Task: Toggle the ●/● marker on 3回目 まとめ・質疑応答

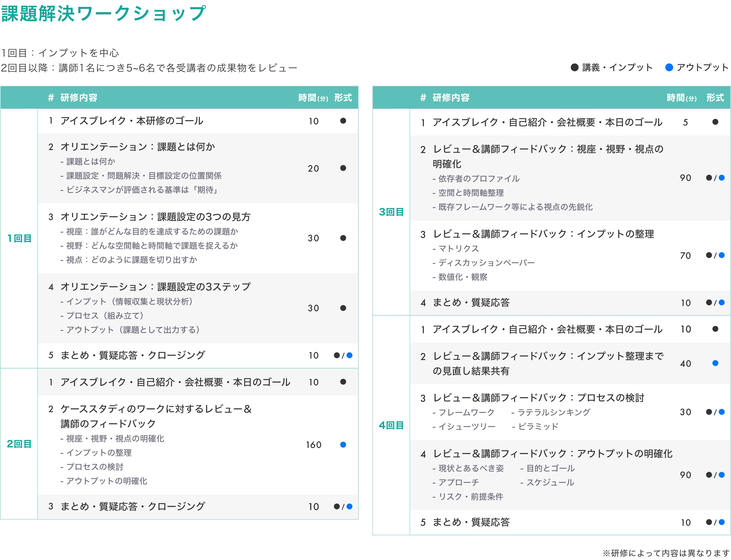Action: tap(715, 303)
